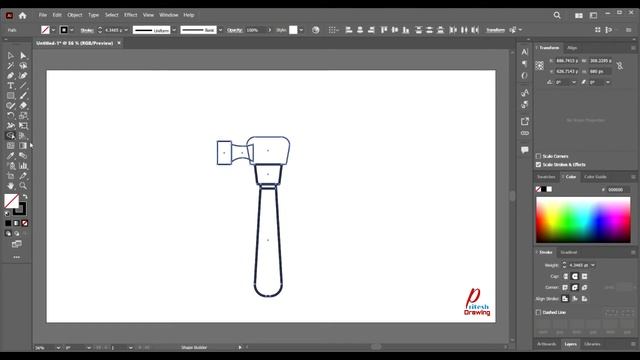Viewport: 640px width, 360px height.
Task: Open the Object menu
Action: tap(75, 15)
